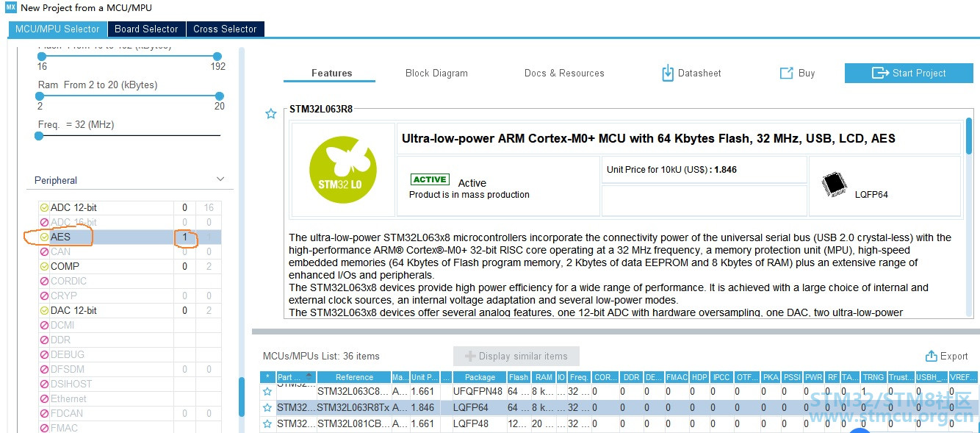This screenshot has width=980, height=433.
Task: Toggle the CORDIC peripheral filter
Action: 44,281
